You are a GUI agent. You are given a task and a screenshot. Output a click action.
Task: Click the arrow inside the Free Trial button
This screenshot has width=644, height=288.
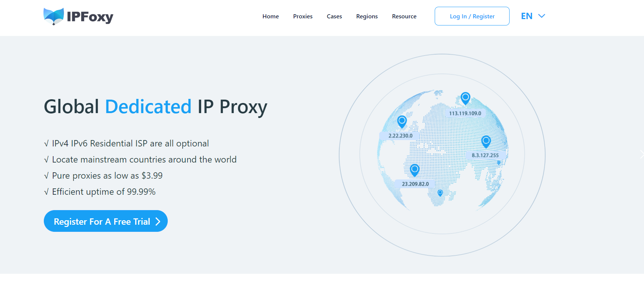(x=158, y=222)
